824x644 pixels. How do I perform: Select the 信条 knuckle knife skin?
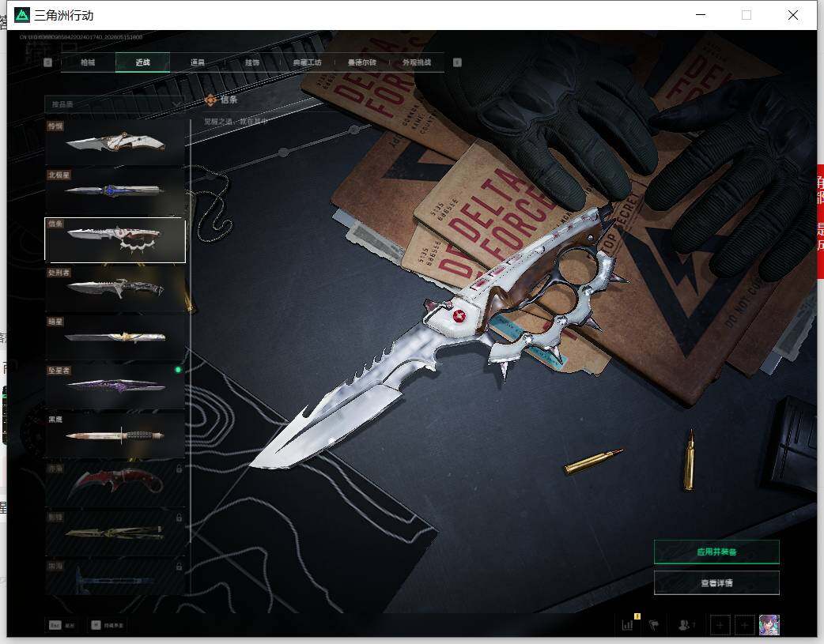pyautogui.click(x=115, y=240)
